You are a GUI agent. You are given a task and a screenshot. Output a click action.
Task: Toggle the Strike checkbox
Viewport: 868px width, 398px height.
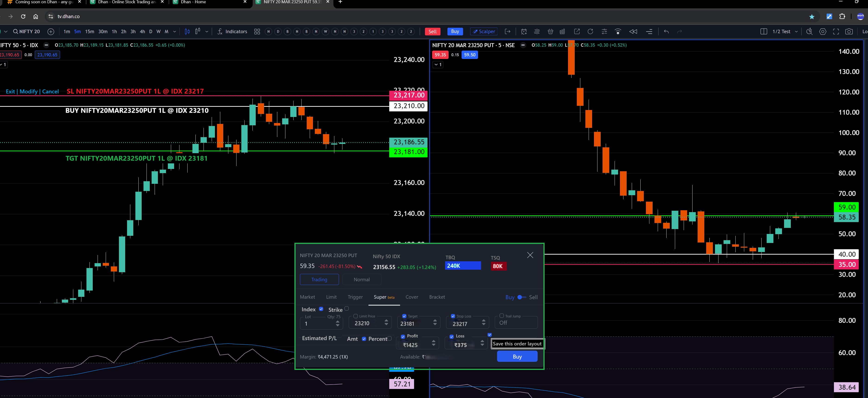pos(346,308)
